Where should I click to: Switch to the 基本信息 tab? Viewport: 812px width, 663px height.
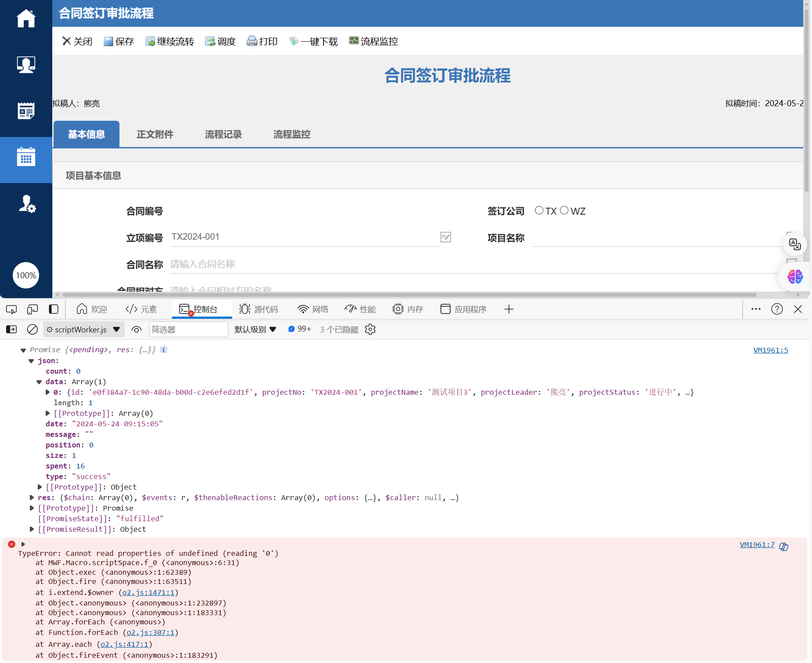click(87, 134)
